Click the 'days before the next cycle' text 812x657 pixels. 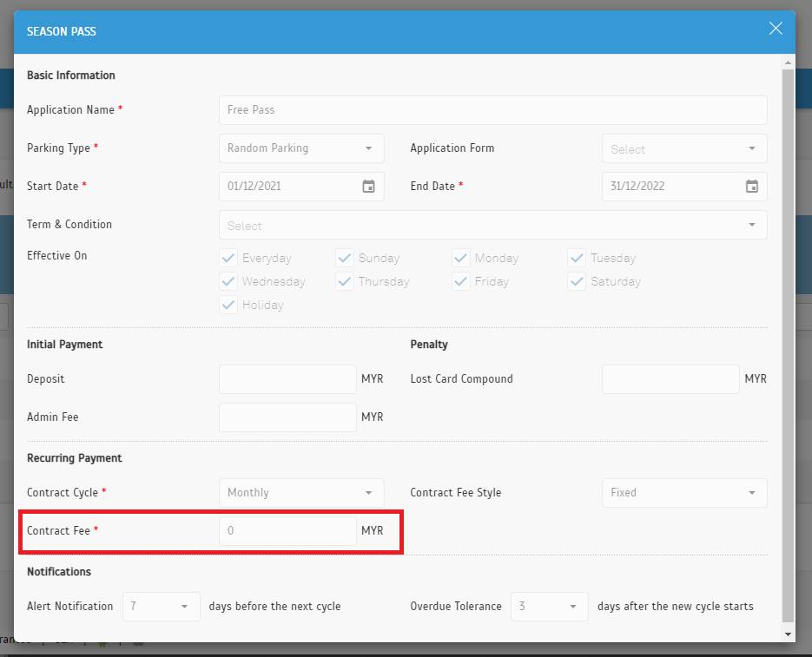click(x=274, y=607)
